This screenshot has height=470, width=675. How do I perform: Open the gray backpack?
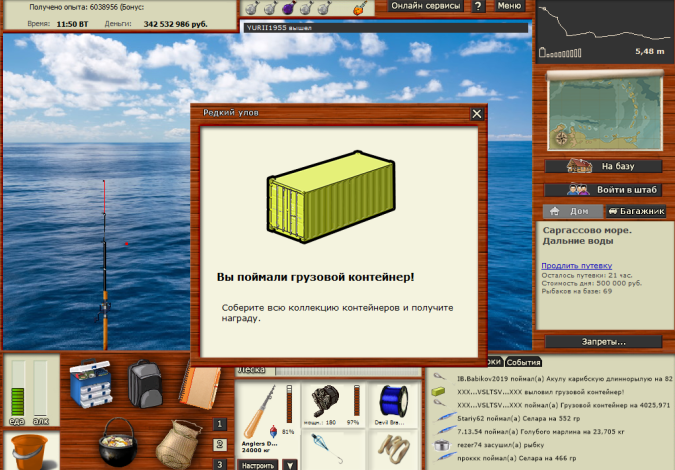click(x=145, y=385)
